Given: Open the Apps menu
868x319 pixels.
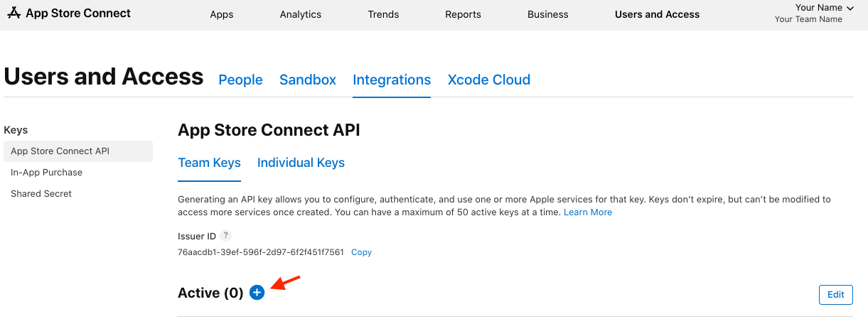Looking at the screenshot, I should point(222,14).
